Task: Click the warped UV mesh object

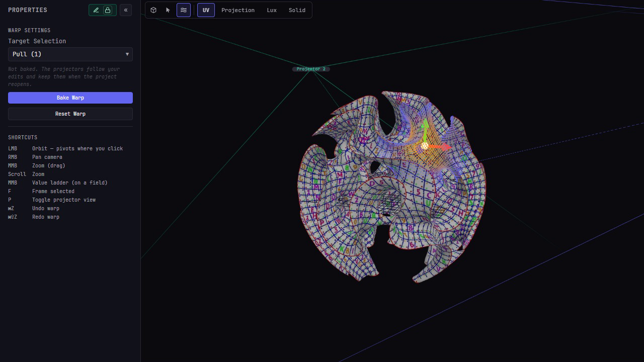Action: tap(391, 187)
